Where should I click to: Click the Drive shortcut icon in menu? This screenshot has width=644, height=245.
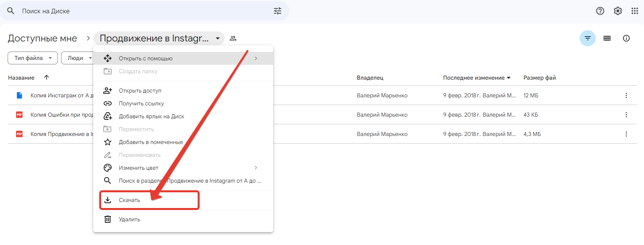[108, 116]
